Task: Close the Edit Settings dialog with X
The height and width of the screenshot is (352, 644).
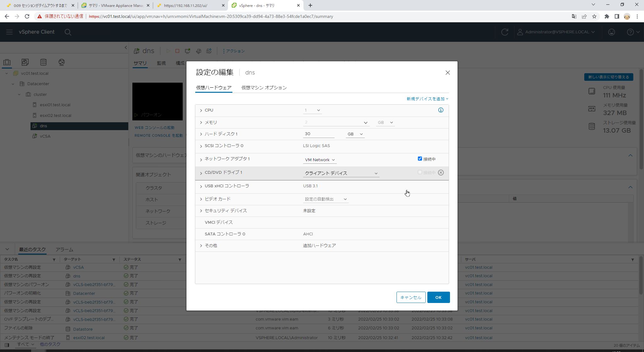Action: (x=447, y=73)
